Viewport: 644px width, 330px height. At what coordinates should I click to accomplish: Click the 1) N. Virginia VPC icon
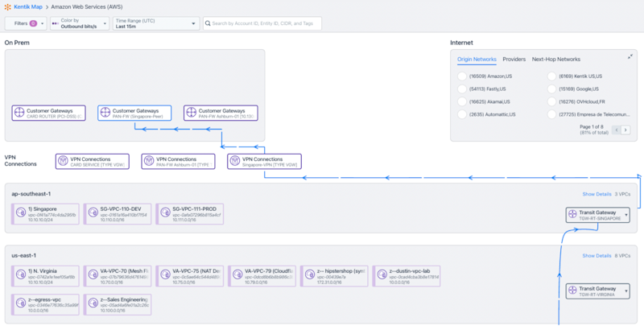click(x=21, y=274)
